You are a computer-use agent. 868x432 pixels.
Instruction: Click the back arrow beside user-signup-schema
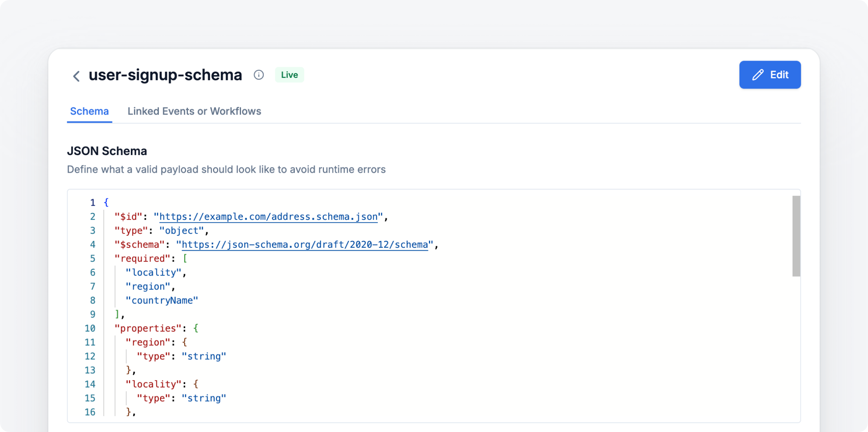[x=76, y=76]
